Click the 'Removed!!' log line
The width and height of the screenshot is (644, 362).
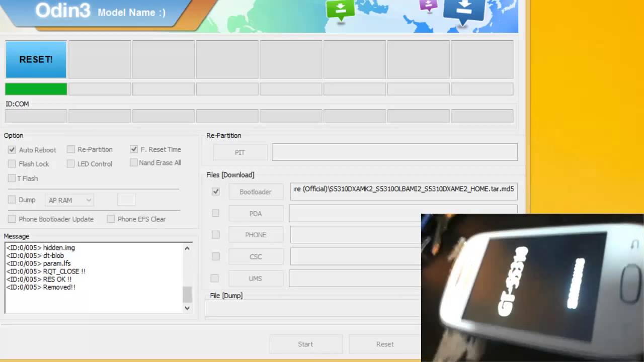tap(41, 287)
